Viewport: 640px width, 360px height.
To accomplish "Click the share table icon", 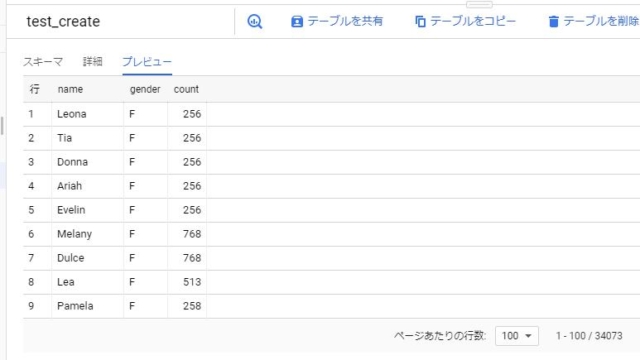I will pyautogui.click(x=297, y=21).
